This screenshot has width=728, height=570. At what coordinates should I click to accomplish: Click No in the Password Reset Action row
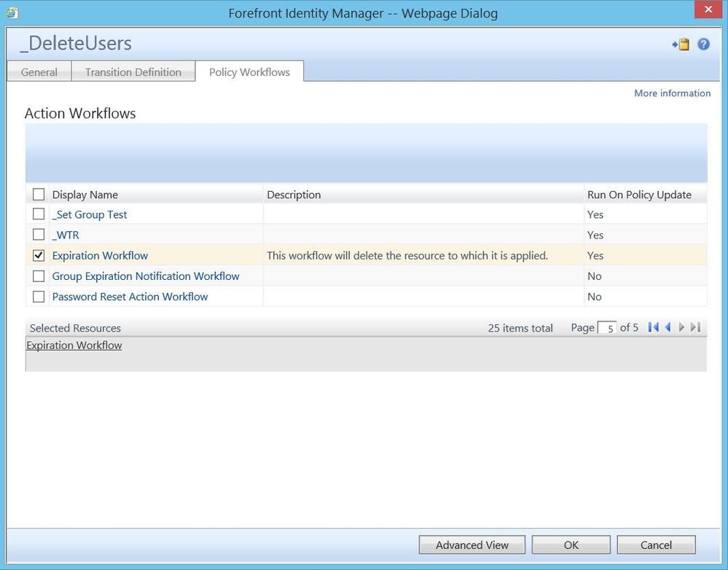tap(595, 297)
